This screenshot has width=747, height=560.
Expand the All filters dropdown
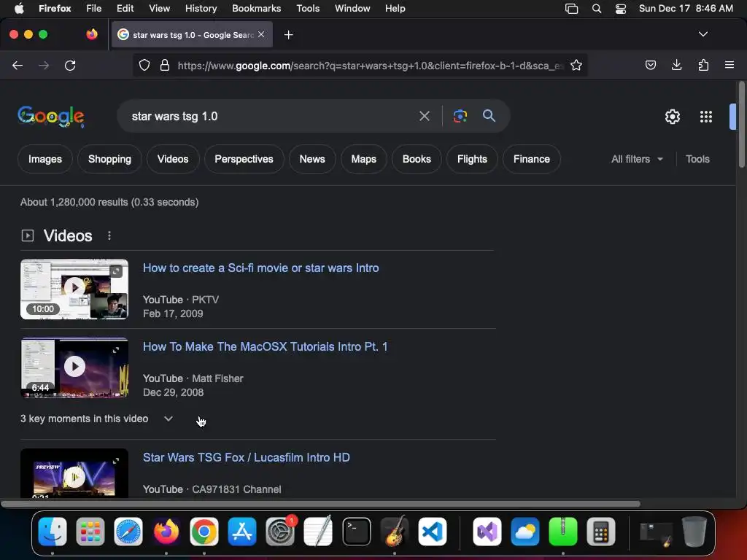(x=637, y=159)
